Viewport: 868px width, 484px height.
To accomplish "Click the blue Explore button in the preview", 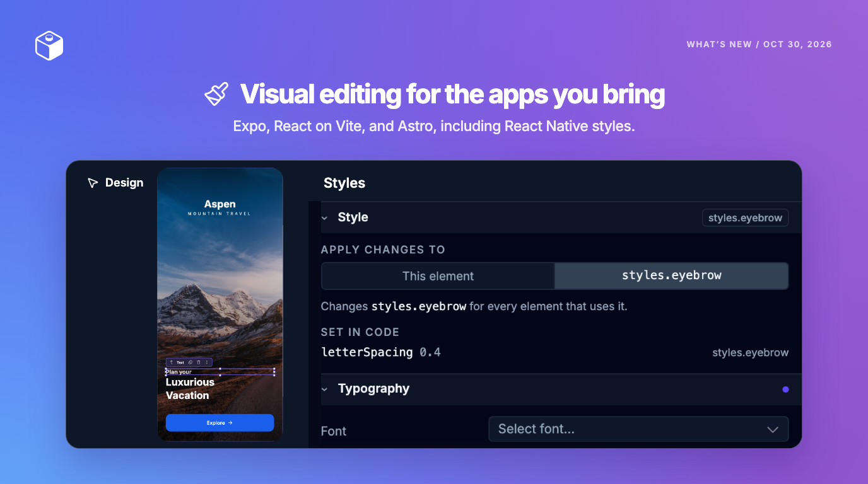I will click(220, 423).
